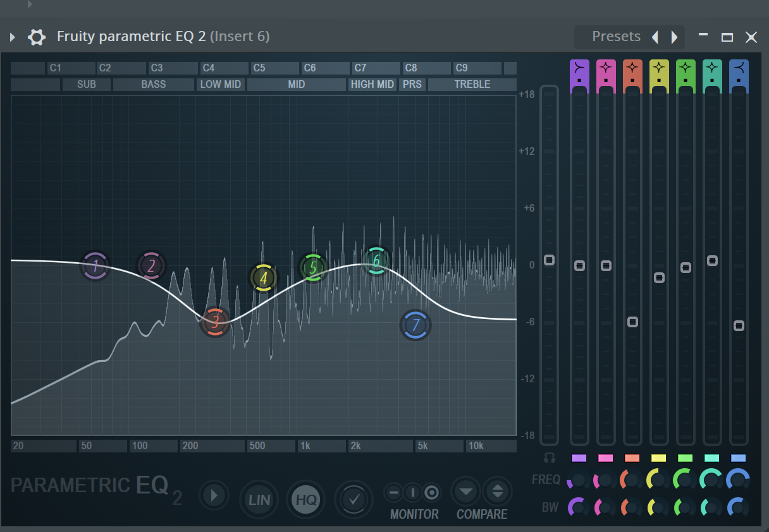Toggle HQ high quality mode
Screen dimensions: 769x532
click(306, 500)
